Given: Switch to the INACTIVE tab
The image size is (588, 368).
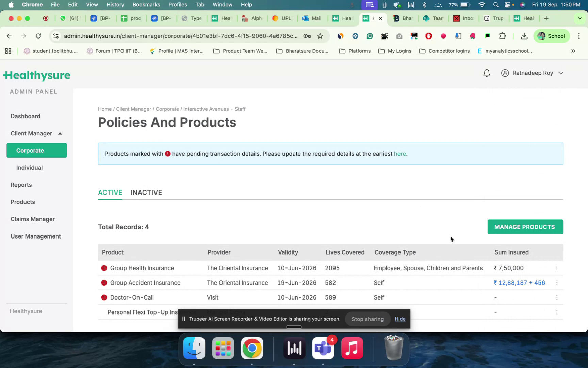Looking at the screenshot, I should pyautogui.click(x=146, y=193).
